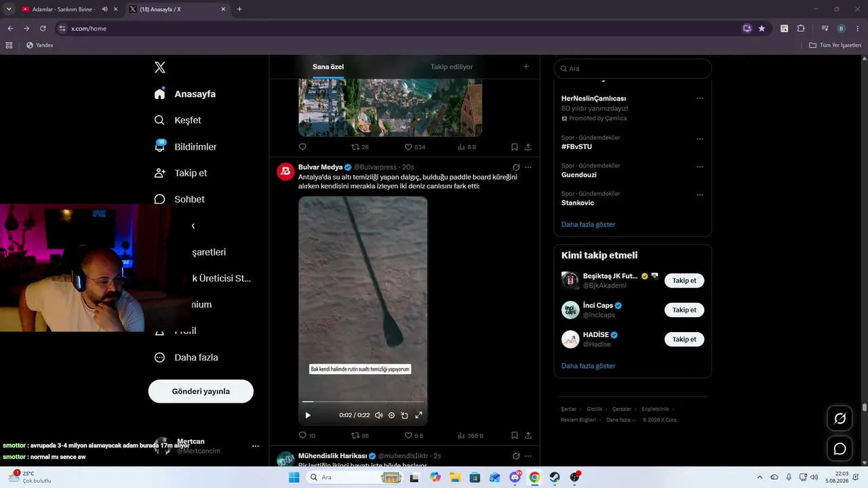Show more follow suggestions below HADİSE

[x=589, y=366]
